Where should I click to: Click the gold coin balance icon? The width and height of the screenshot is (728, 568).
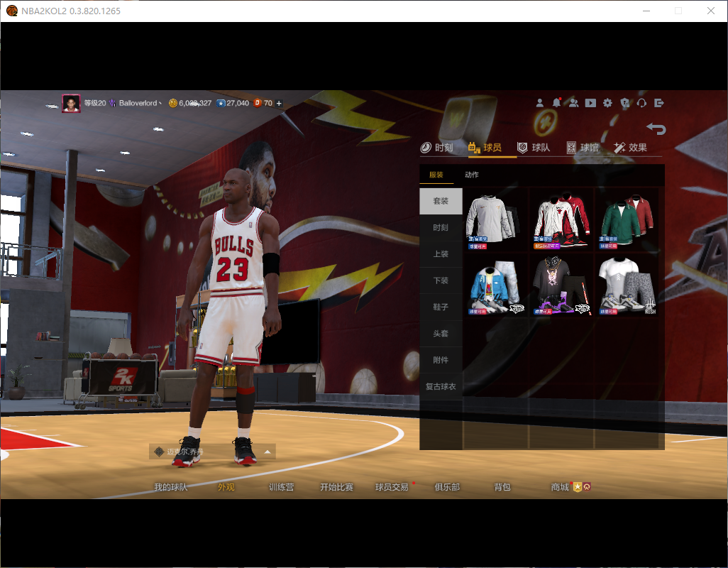point(172,103)
